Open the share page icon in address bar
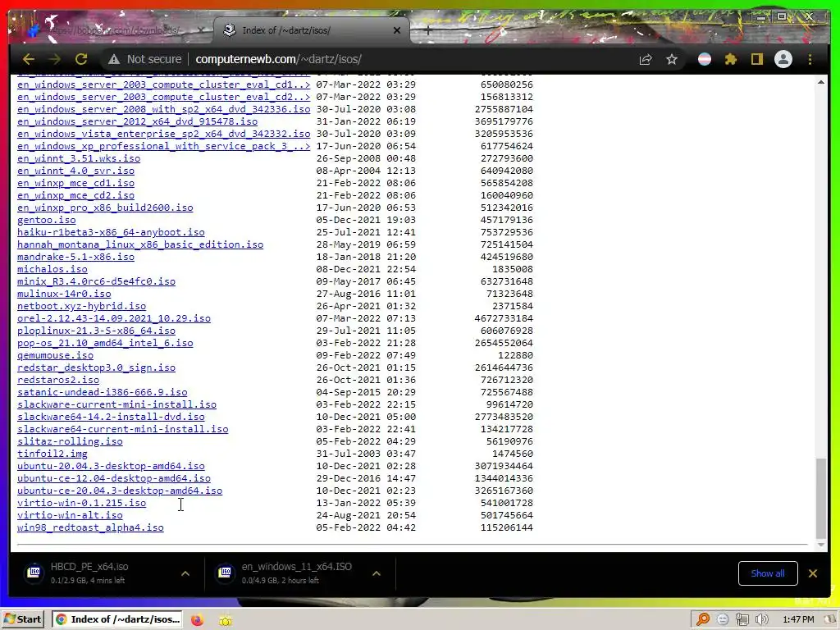The height and width of the screenshot is (630, 840). (x=646, y=59)
